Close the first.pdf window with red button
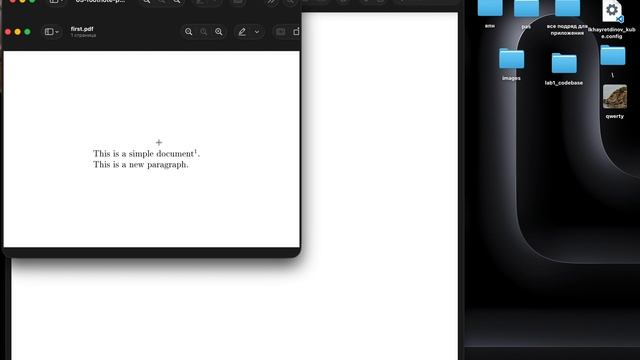The height and width of the screenshot is (360, 640). (8, 32)
